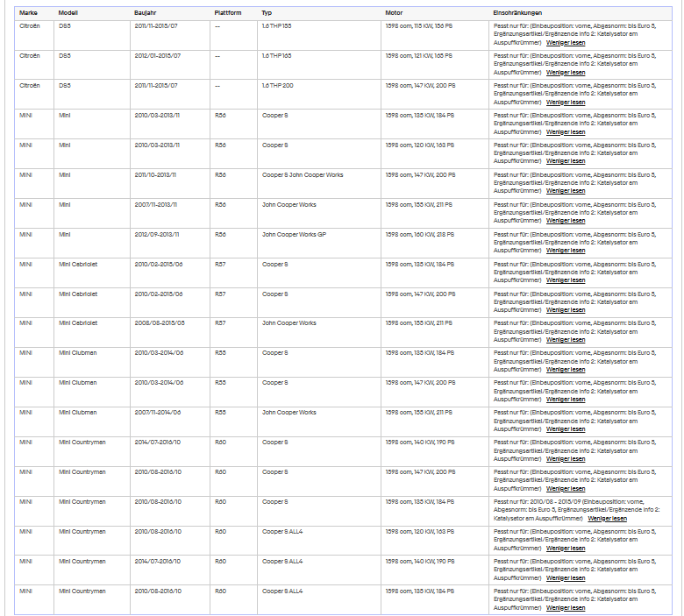Collapse text in the John Cooper Works GP row
This screenshot has width=684, height=616.
click(566, 251)
